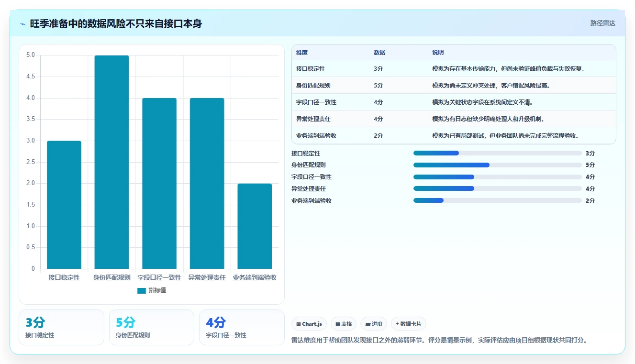Select the 表格 tag
The width and height of the screenshot is (635, 364).
click(344, 324)
